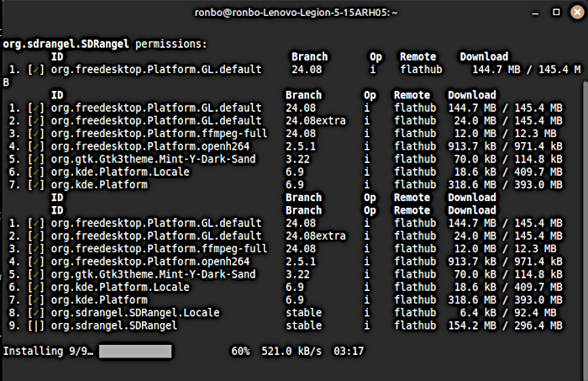
Task: Click the "03:17" remaining time
Action: pyautogui.click(x=349, y=352)
